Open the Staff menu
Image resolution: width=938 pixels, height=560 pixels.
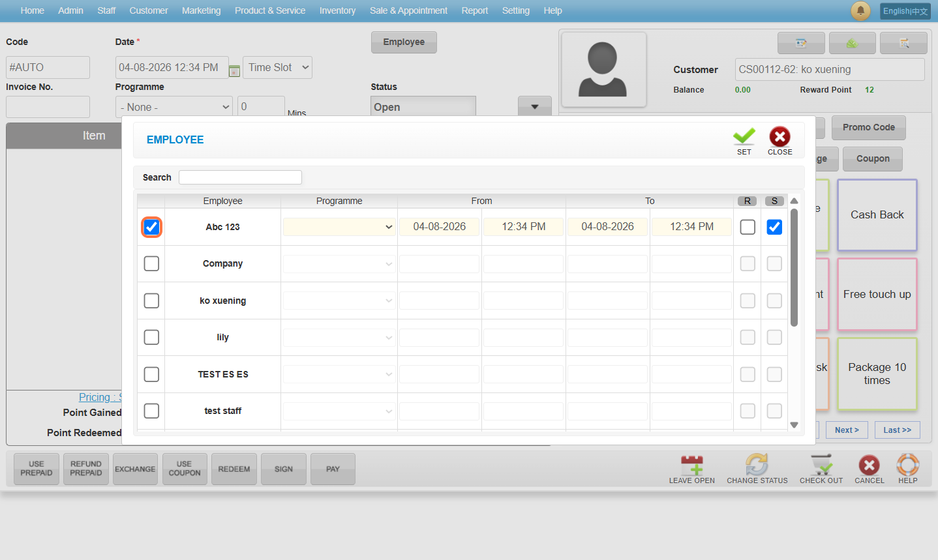point(106,10)
